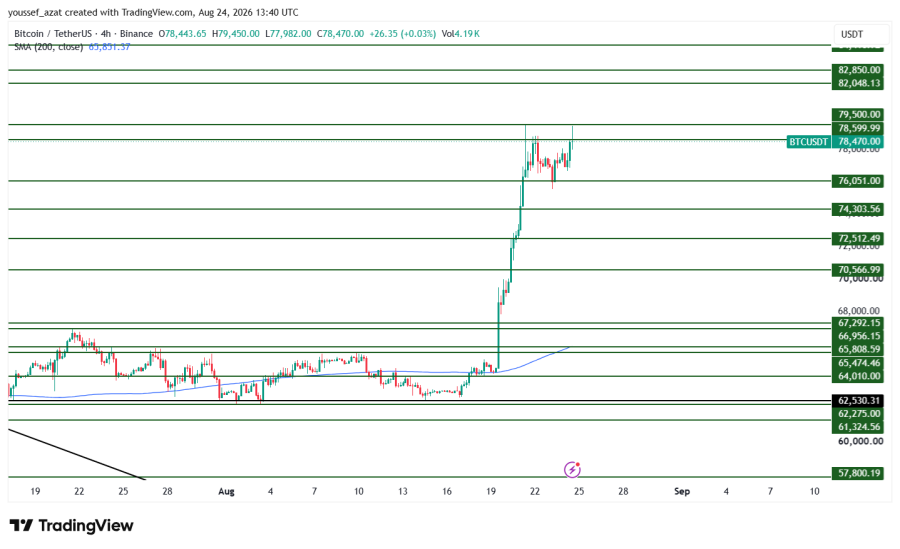The image size is (900, 549).
Task: Click the 67,292.15 price level label
Action: [858, 323]
